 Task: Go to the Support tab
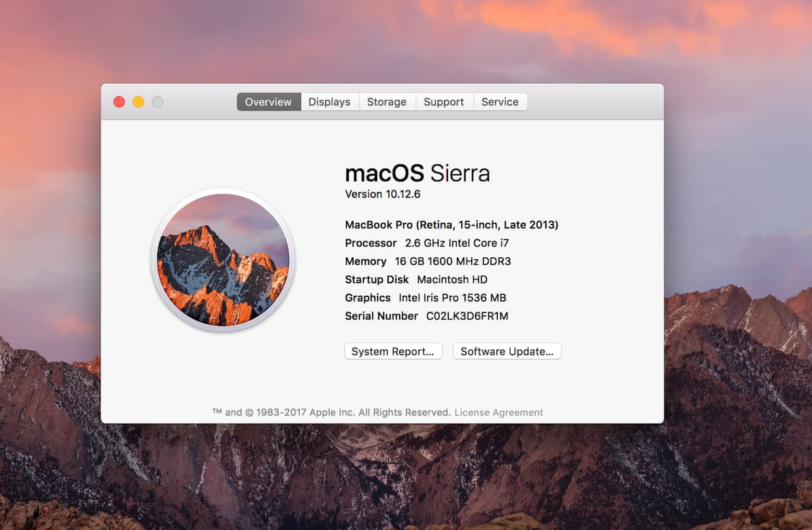click(x=444, y=102)
